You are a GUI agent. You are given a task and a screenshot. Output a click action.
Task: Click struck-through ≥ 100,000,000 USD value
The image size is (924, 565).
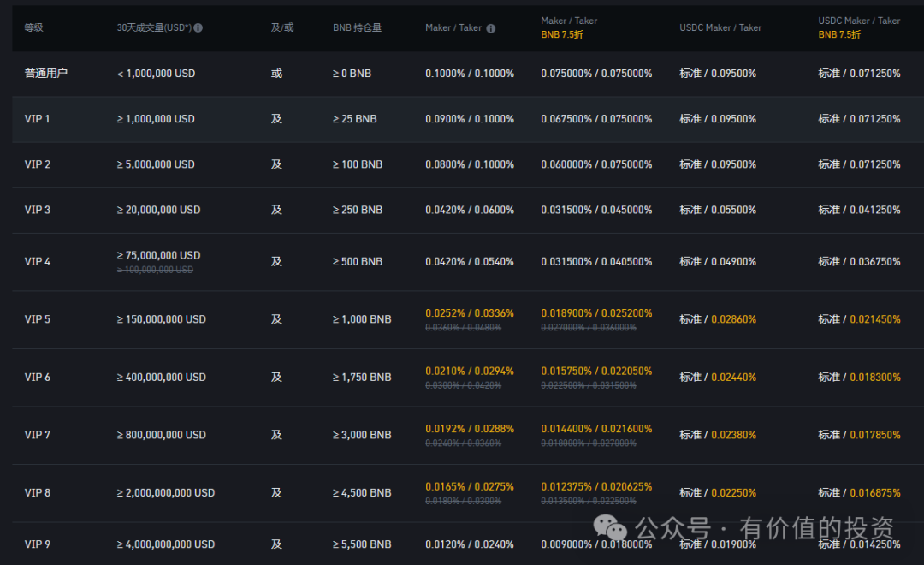pos(155,270)
